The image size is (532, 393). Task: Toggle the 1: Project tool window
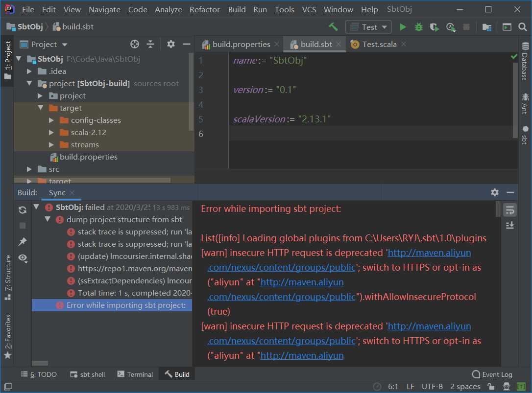7,61
